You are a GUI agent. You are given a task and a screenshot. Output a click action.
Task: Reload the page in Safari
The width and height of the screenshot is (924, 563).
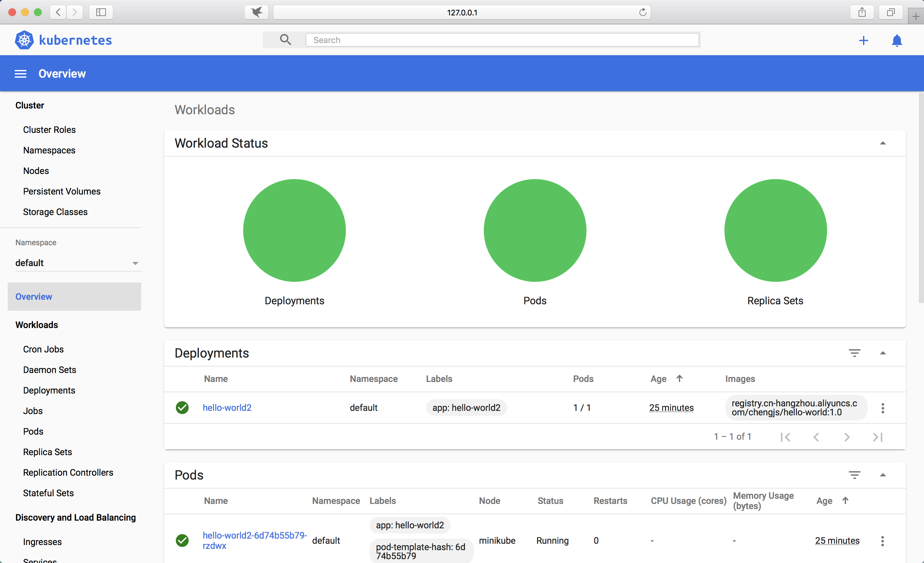[x=642, y=13]
